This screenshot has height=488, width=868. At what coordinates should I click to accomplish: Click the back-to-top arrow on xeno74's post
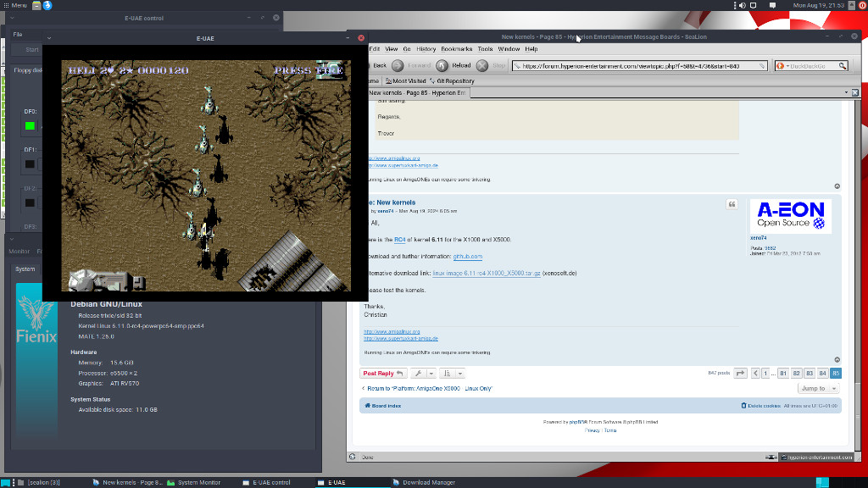click(837, 359)
